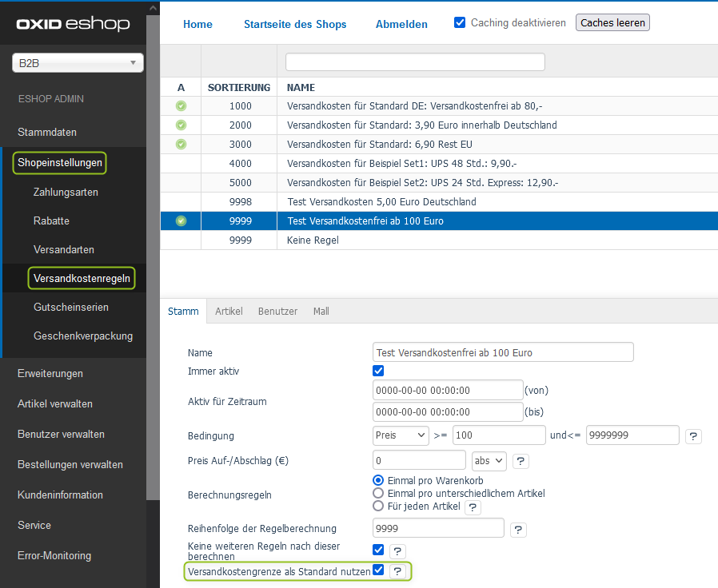Open the abs surcharge type dropdown
Image resolution: width=718 pixels, height=588 pixels.
489,461
